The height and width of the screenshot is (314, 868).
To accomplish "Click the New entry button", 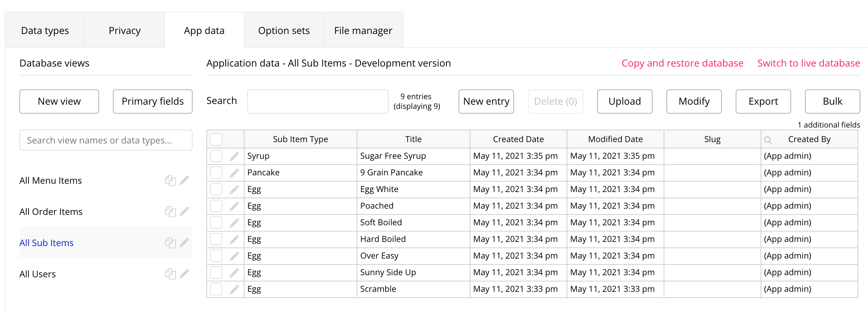I will coord(486,101).
